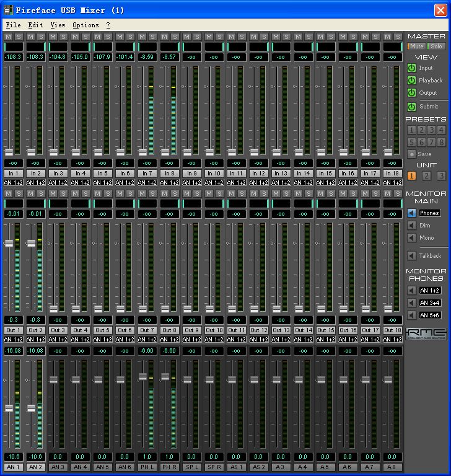The height and width of the screenshot is (476, 451).
Task: Open the Options menu
Action: point(85,25)
